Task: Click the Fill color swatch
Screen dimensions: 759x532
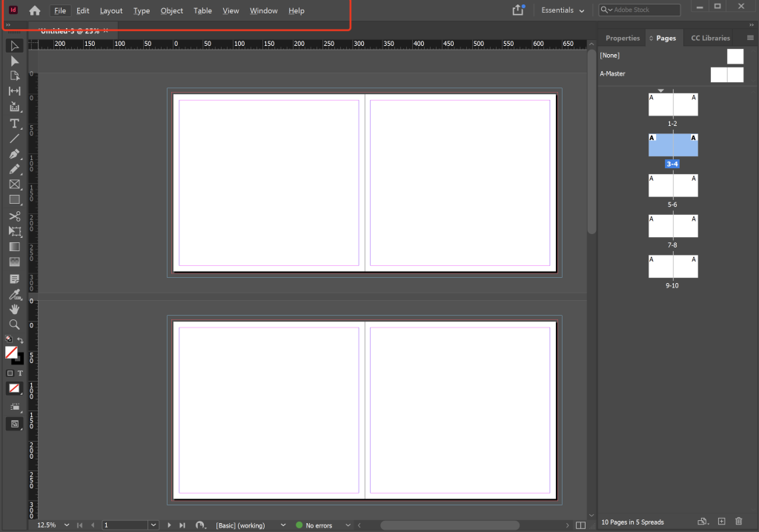Action: tap(11, 353)
